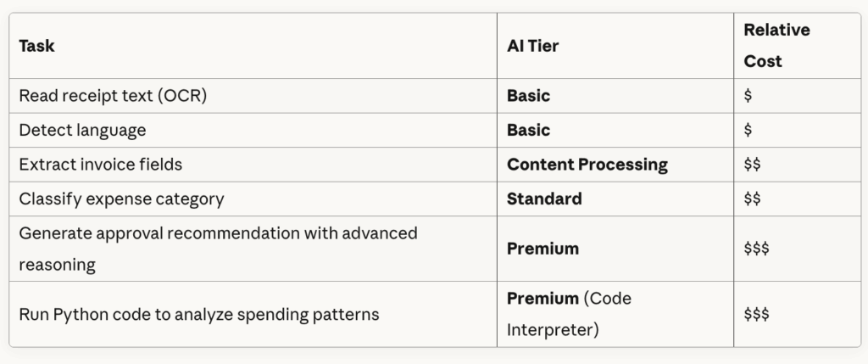Select the cost cell for Classify expense category

pyautogui.click(x=752, y=199)
